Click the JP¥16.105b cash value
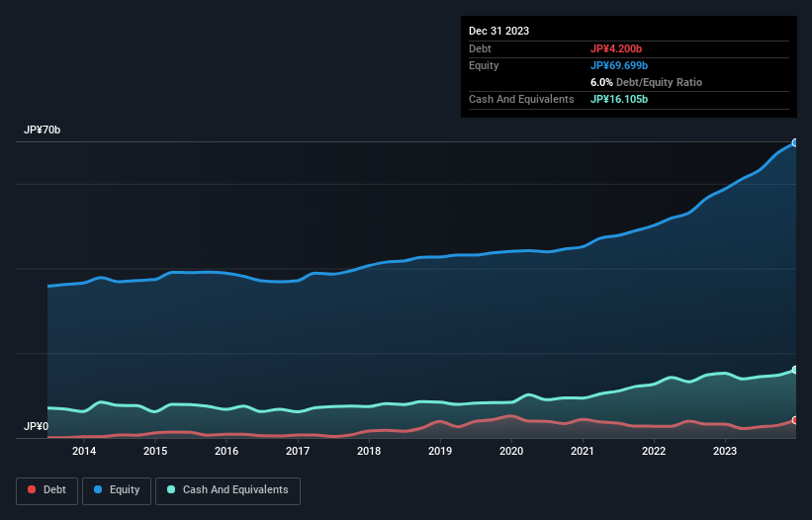The width and height of the screenshot is (812, 520). [619, 99]
